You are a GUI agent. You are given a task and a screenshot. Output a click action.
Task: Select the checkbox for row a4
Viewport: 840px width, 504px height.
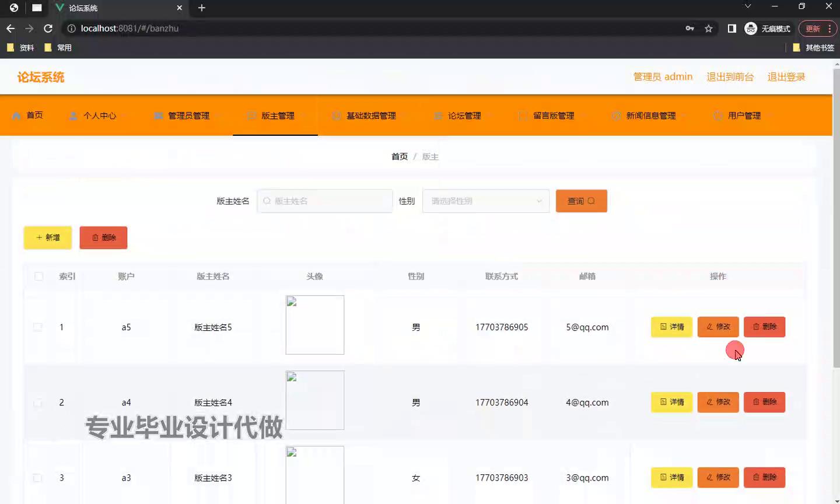(x=38, y=402)
